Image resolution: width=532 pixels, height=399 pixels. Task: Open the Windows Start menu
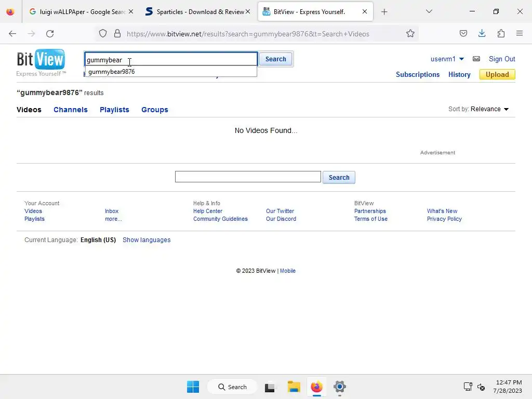click(x=193, y=387)
